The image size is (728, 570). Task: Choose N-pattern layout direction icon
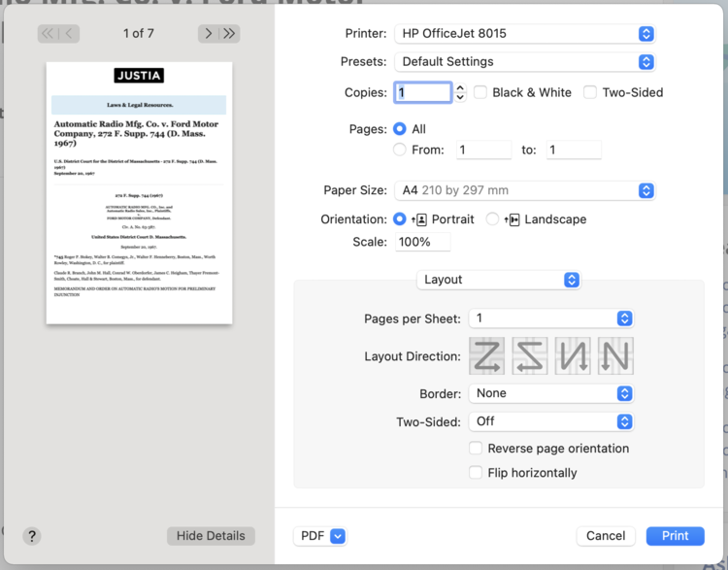click(615, 356)
